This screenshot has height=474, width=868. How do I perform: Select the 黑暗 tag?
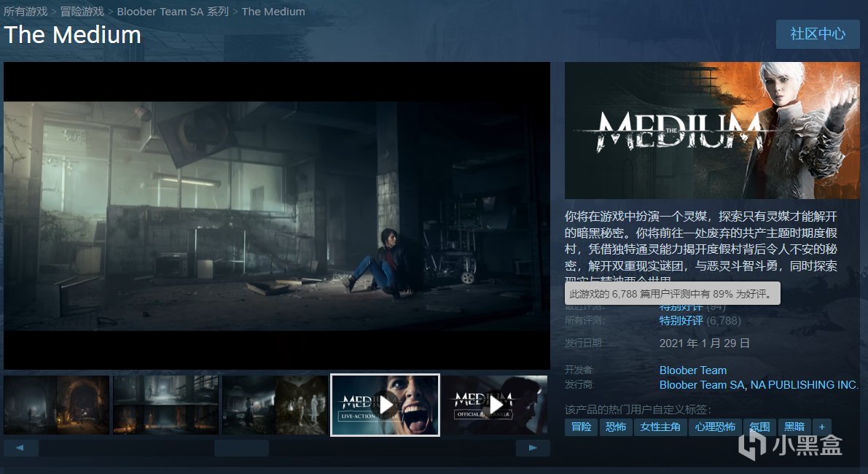coord(794,427)
